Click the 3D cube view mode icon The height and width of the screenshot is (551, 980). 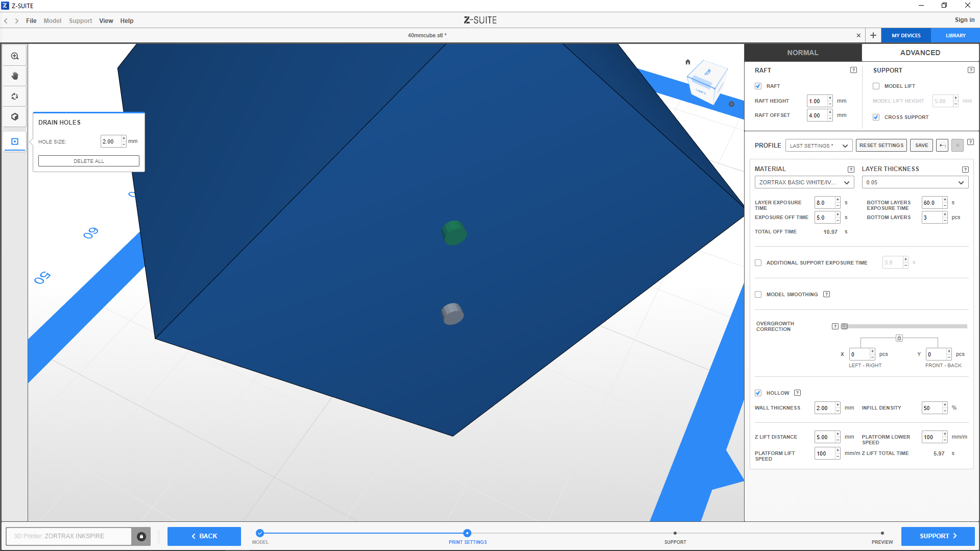[x=15, y=117]
